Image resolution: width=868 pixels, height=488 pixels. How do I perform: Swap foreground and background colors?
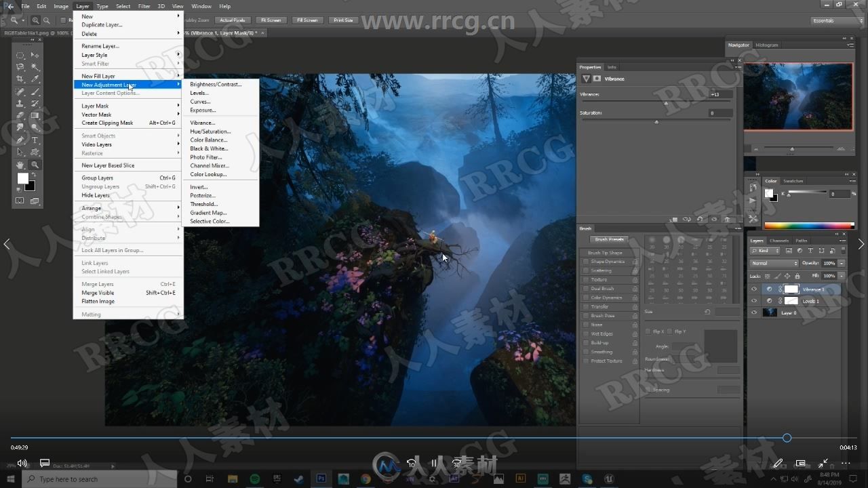pos(34,175)
